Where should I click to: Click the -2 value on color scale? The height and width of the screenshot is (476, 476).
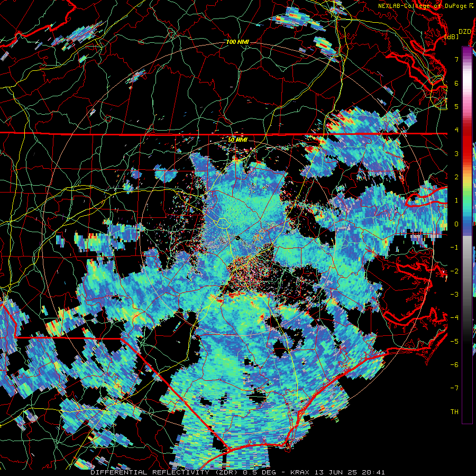pyautogui.click(x=454, y=271)
